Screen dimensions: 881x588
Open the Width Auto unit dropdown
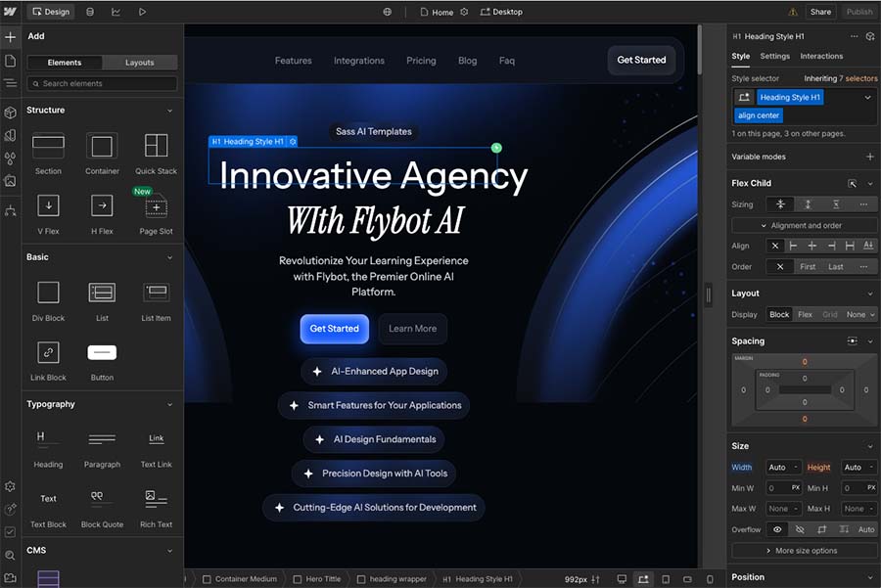[796, 468]
